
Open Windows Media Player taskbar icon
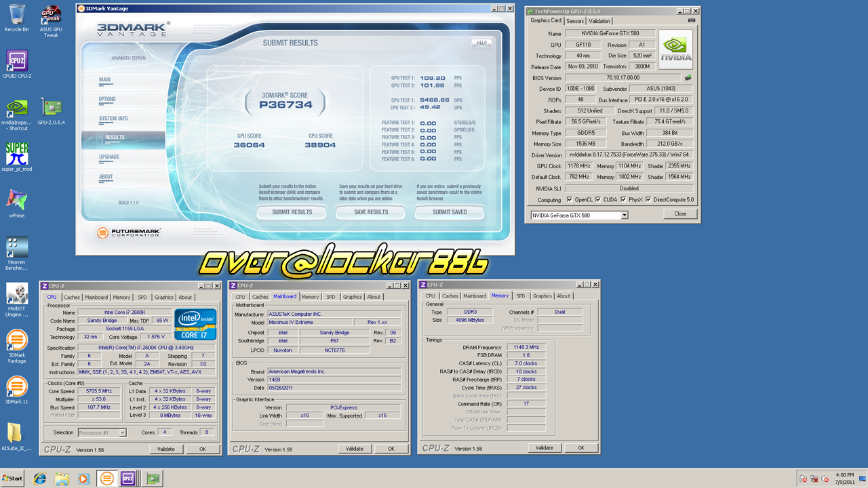pos(83,479)
